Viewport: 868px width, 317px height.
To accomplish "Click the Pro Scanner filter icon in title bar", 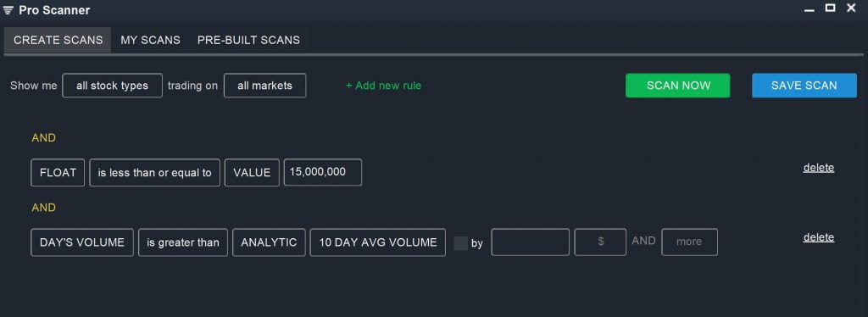I will click(8, 10).
